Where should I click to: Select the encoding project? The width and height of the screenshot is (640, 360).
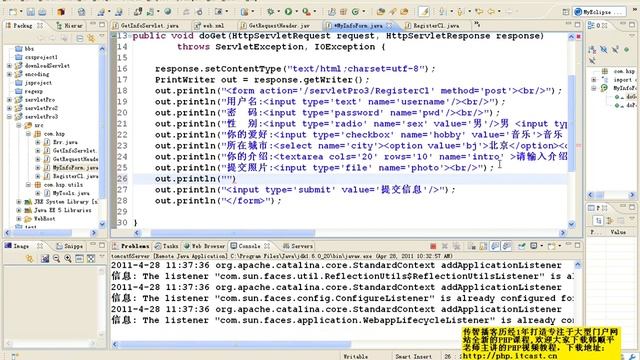[32, 74]
